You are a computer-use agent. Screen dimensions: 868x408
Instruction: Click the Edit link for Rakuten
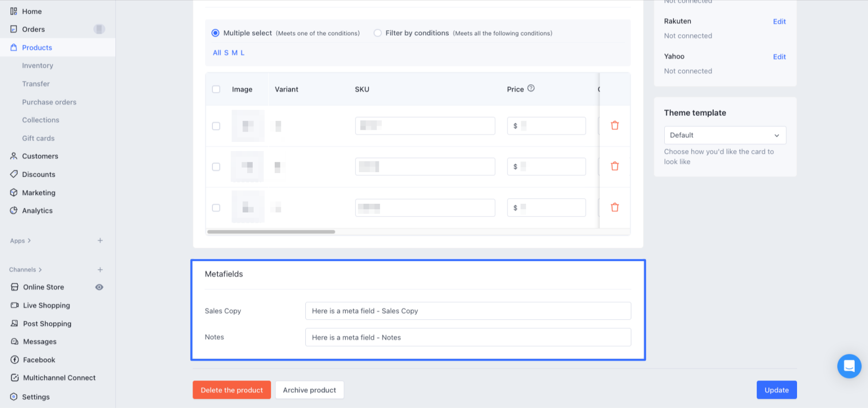click(779, 21)
